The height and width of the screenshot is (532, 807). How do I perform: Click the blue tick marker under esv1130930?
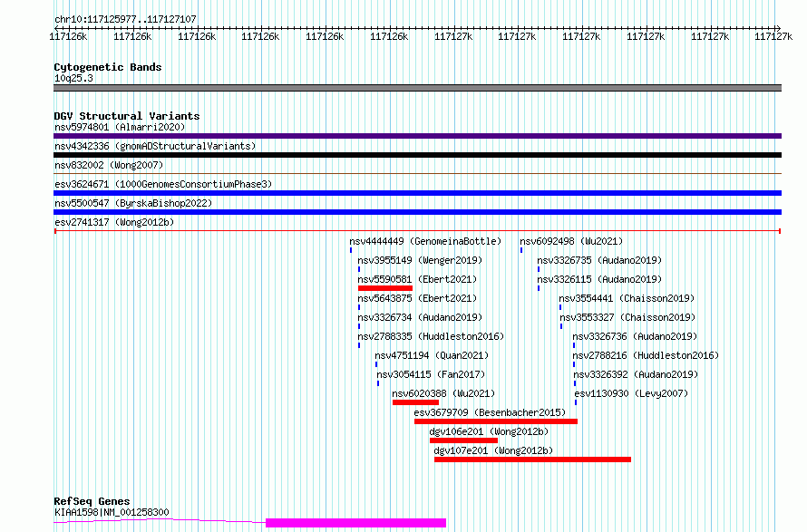(576, 402)
